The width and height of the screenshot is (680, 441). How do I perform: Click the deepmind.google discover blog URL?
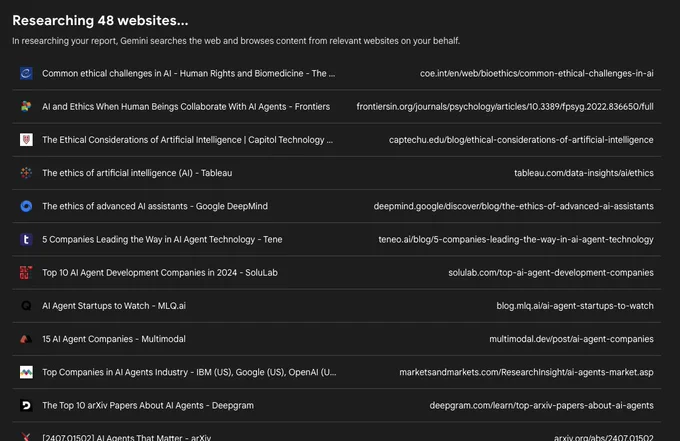(513, 206)
